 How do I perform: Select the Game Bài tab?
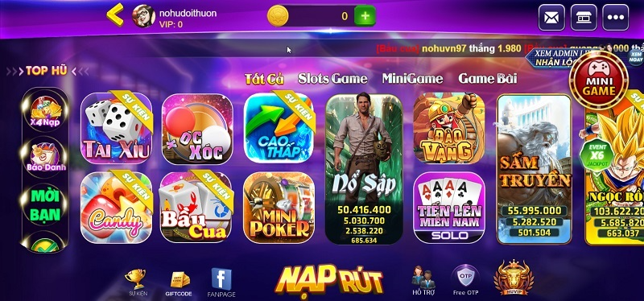pos(488,78)
